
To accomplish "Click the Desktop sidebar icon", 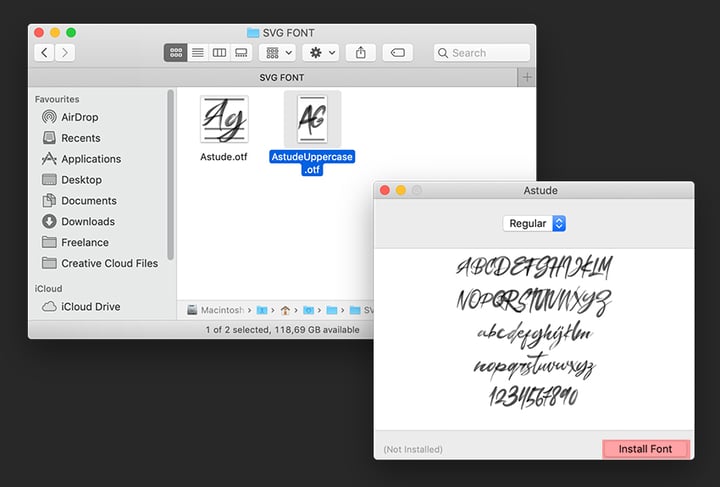I will [49, 179].
